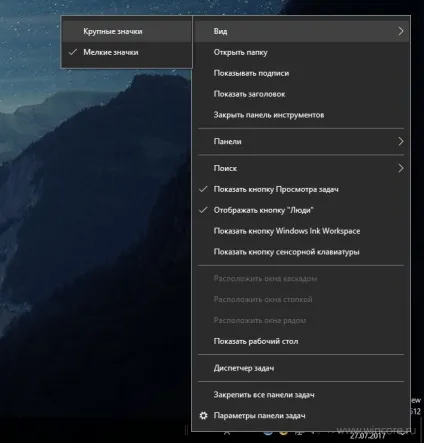Expand the Панели submenu arrow
The width and height of the screenshot is (424, 443).
point(401,141)
